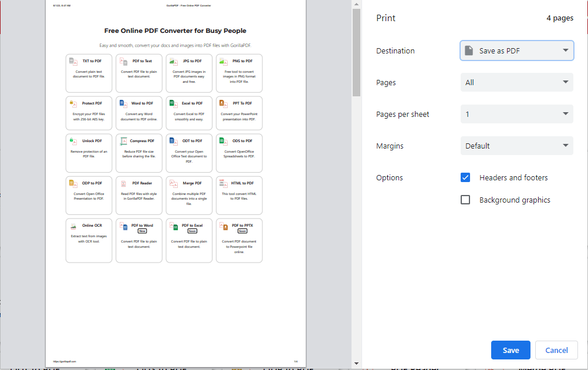This screenshot has width=588, height=370.
Task: Click the 'Print' dialog title
Action: click(386, 18)
